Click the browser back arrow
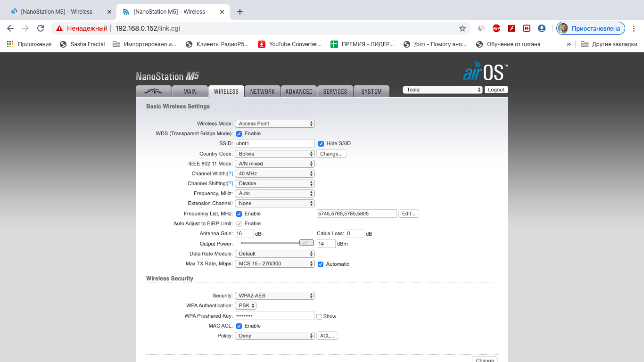The image size is (644, 362). pyautogui.click(x=10, y=28)
